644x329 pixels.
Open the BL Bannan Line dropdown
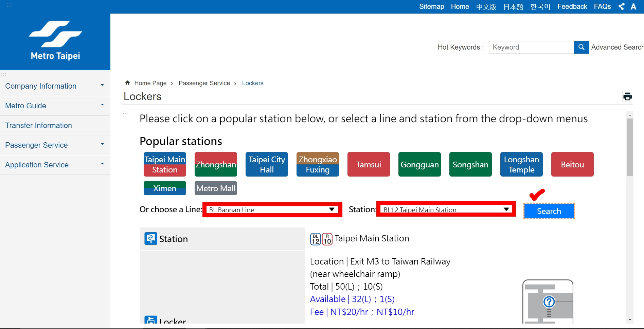[272, 209]
